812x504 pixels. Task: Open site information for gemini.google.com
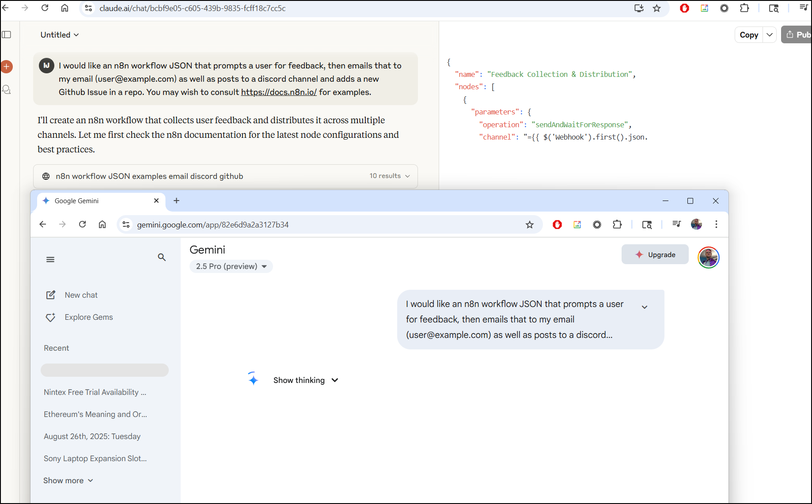[x=126, y=225]
